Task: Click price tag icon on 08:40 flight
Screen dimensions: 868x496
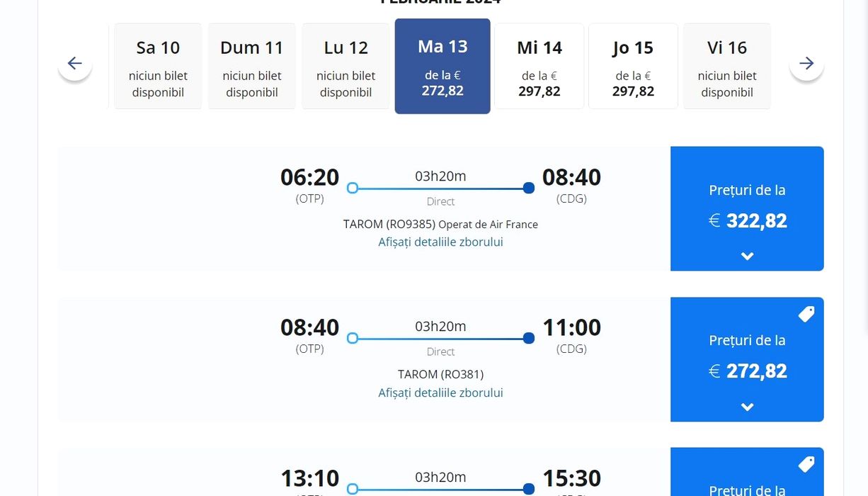Action: [806, 314]
